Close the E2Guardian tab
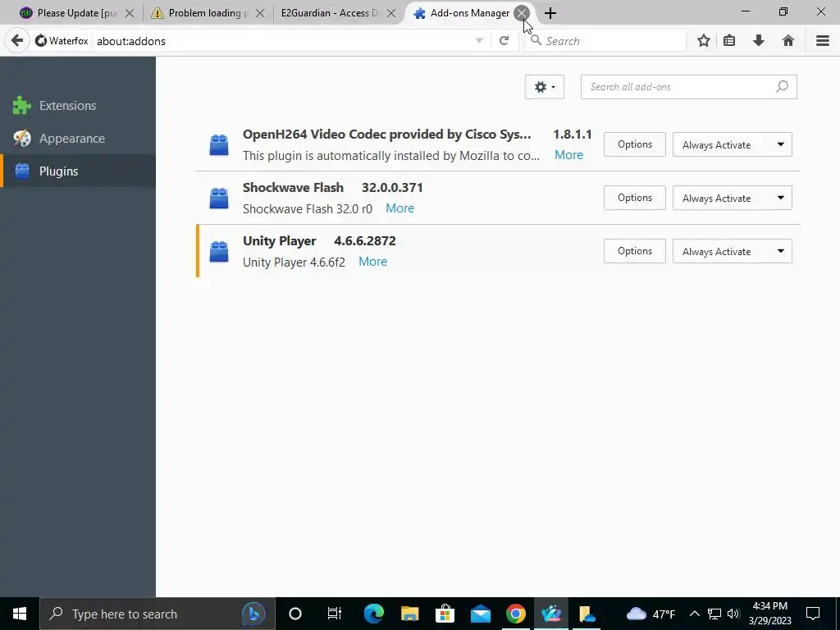Viewport: 840px width, 630px height. (391, 13)
